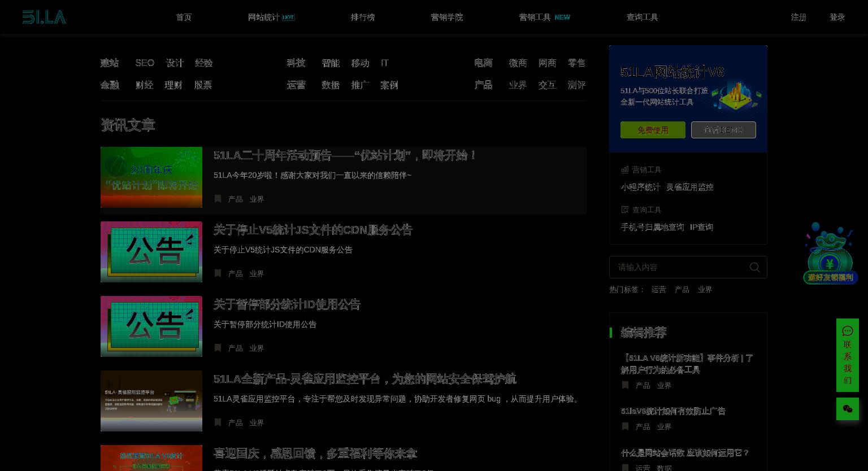Click hot tag 产品
The image size is (868, 471).
pyautogui.click(x=682, y=289)
